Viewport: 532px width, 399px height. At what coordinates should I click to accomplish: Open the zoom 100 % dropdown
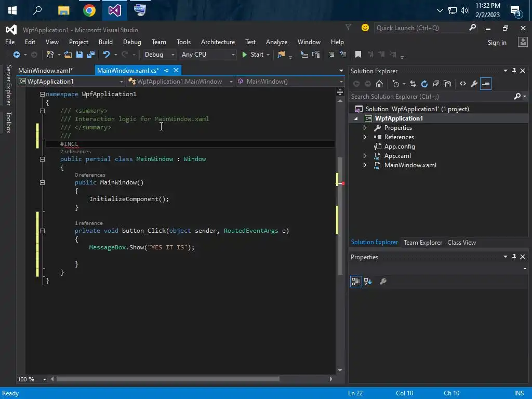(x=45, y=379)
